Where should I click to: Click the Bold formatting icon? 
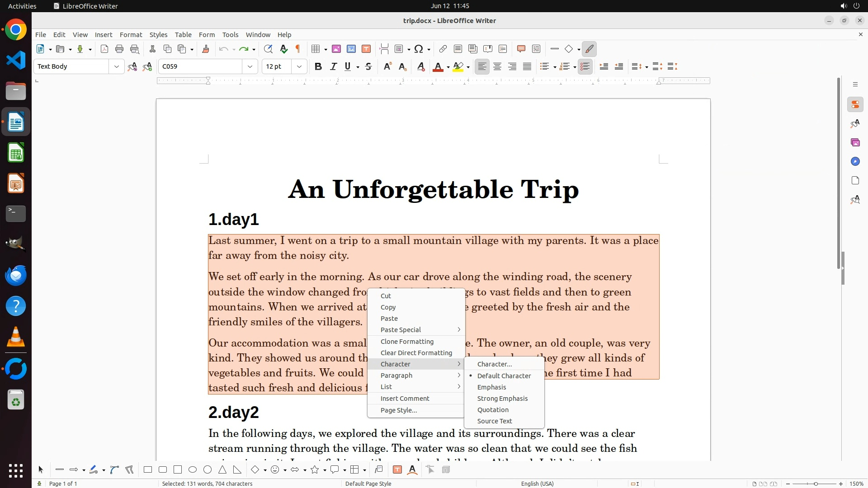point(318,66)
